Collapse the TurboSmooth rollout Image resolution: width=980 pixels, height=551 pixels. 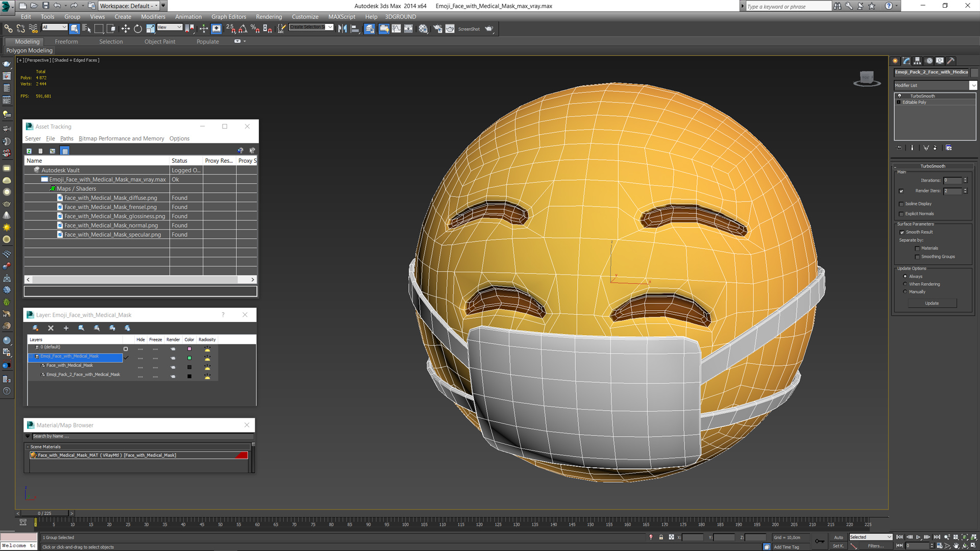(x=933, y=166)
